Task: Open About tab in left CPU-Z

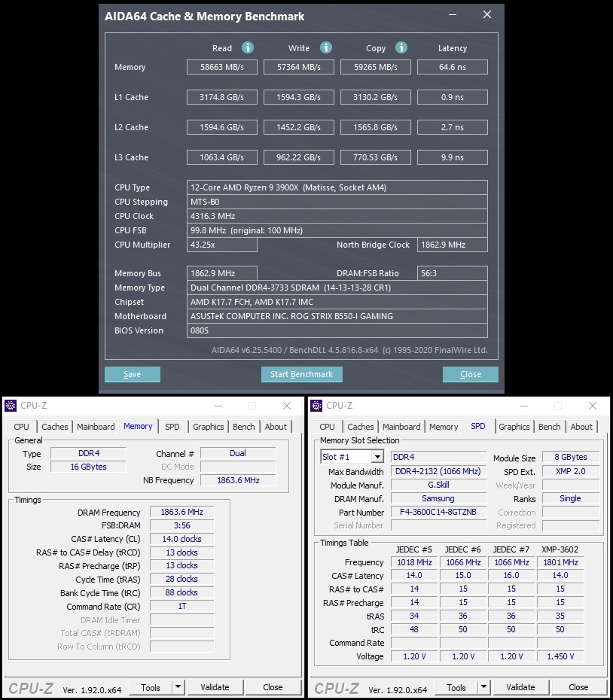Action: click(276, 427)
